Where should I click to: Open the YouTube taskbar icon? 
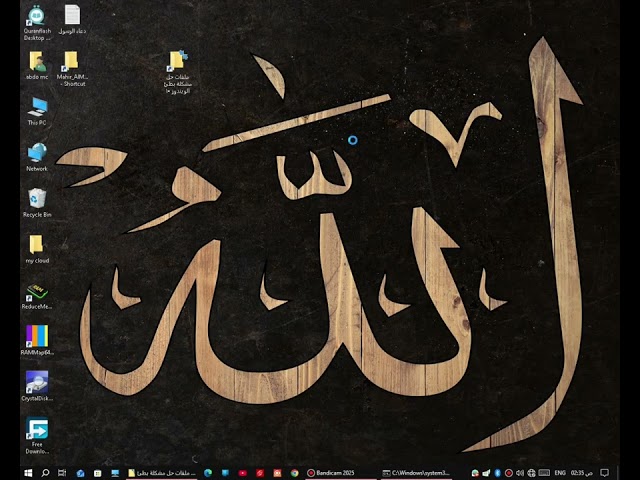click(242, 473)
